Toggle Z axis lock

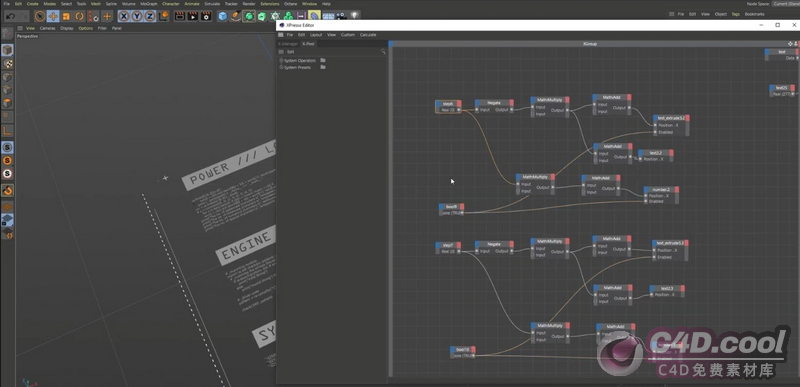pos(150,16)
